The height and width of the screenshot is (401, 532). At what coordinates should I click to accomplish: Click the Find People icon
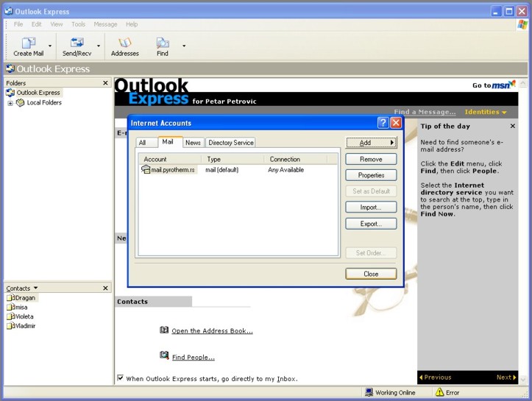click(164, 355)
